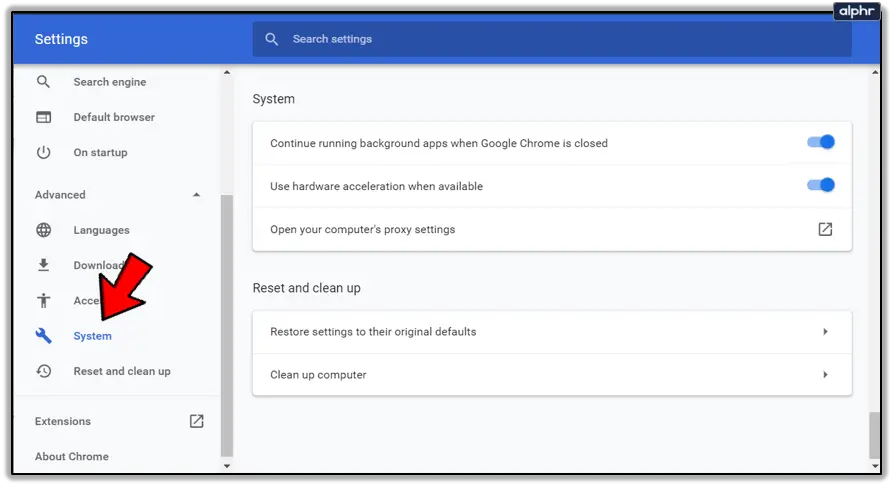
Task: Click the On startup power icon
Action: coord(43,152)
